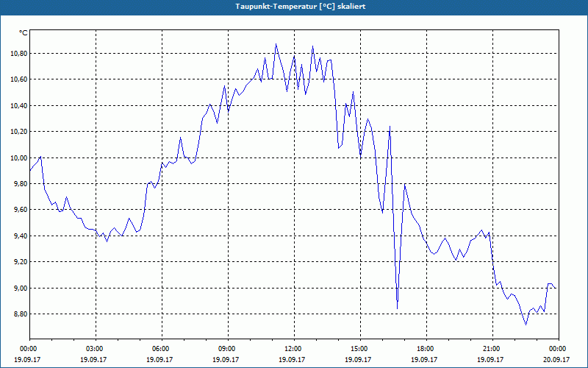The width and height of the screenshot is (588, 368).
Task: Click the 21:00 time label on the x-axis
Action: (x=492, y=349)
